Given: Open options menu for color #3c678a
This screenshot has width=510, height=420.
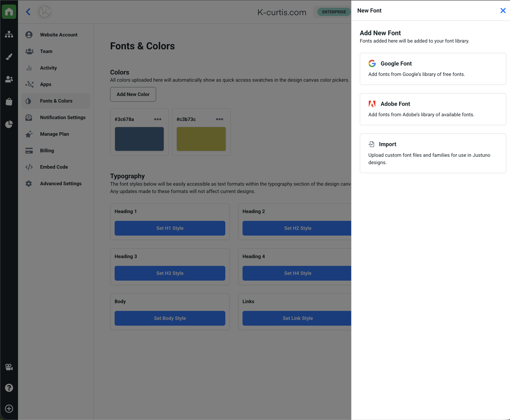Looking at the screenshot, I should tap(158, 119).
